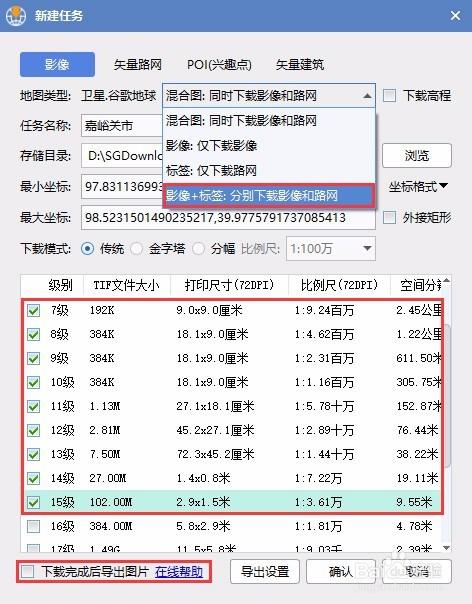Switch to the 矢量建筑 tab
The width and height of the screenshot is (472, 604).
299,64
